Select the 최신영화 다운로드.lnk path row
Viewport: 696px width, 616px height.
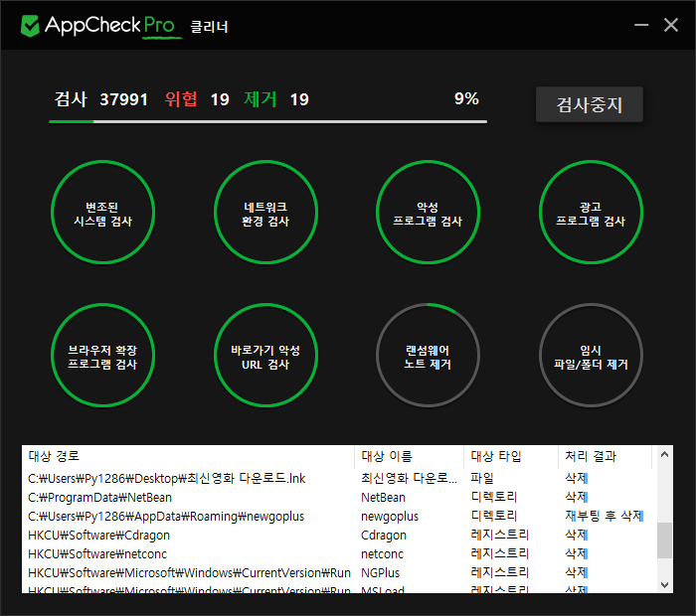point(340,479)
